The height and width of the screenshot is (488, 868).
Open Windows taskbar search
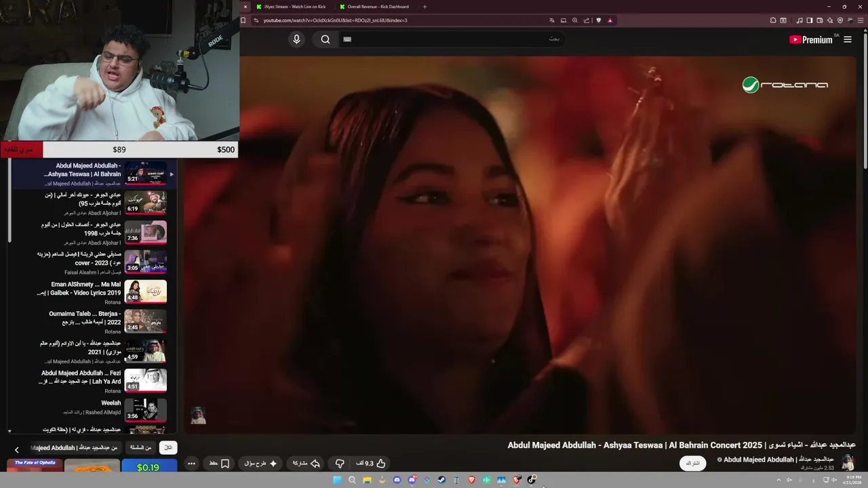(352, 480)
